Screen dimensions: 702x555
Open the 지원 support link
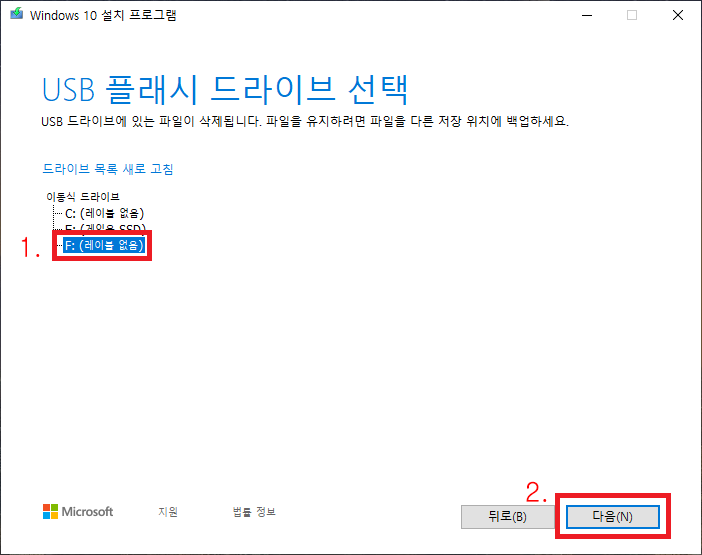pyautogui.click(x=168, y=512)
